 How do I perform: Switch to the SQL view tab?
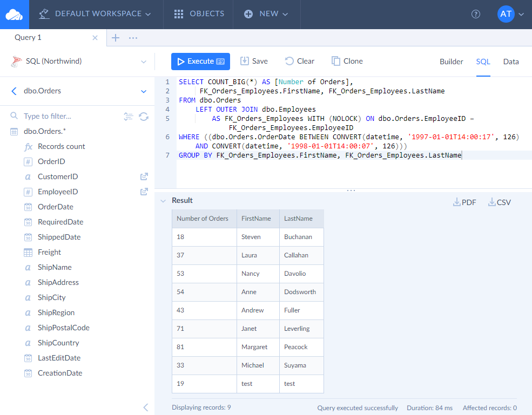(x=483, y=62)
